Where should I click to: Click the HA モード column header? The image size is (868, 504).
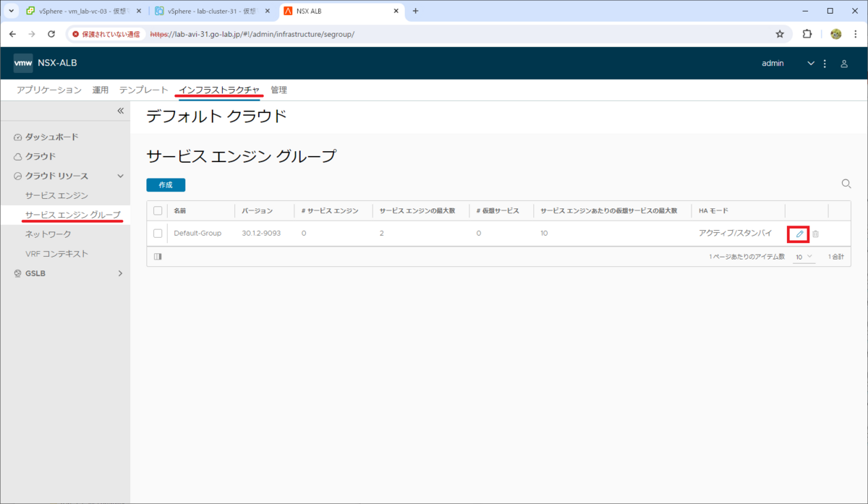pyautogui.click(x=713, y=210)
